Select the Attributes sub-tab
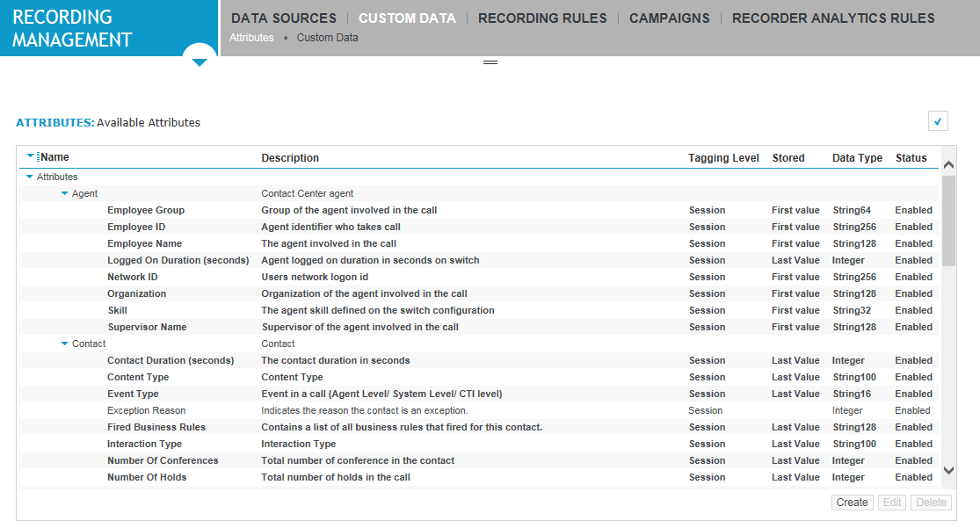 251,38
